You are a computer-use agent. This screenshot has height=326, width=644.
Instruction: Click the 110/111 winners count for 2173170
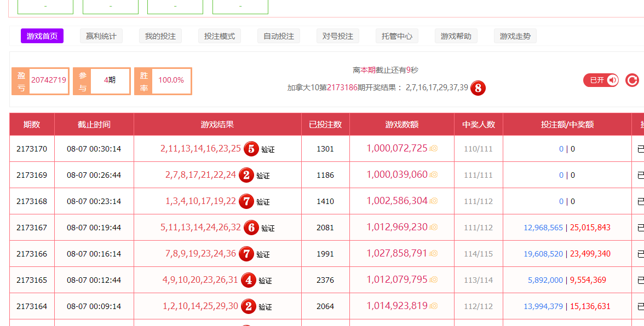pos(478,149)
